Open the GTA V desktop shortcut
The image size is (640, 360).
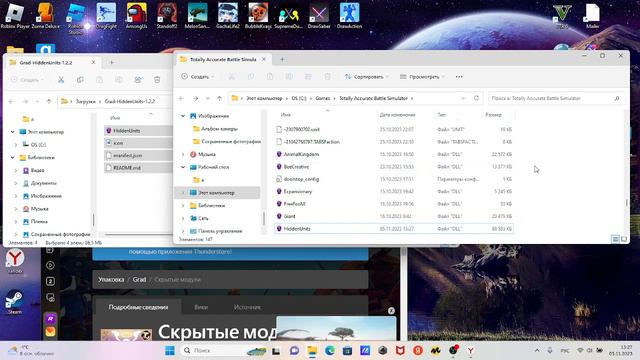pos(562,16)
